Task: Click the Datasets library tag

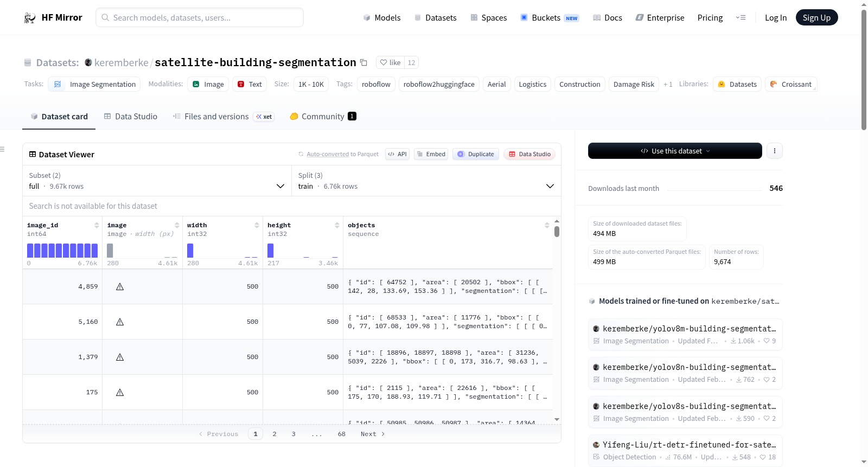Action: pyautogui.click(x=737, y=84)
